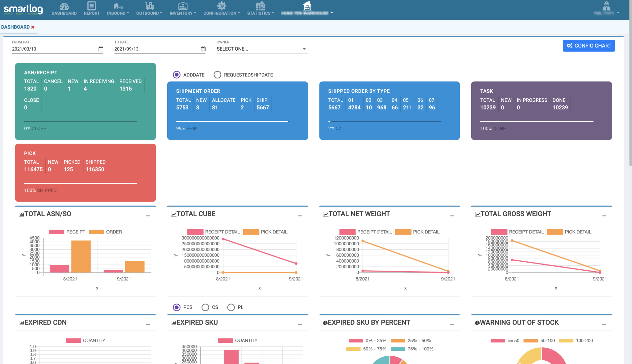The width and height of the screenshot is (632, 364).
Task: Expand the Outbound menu dropdown
Action: point(149,13)
